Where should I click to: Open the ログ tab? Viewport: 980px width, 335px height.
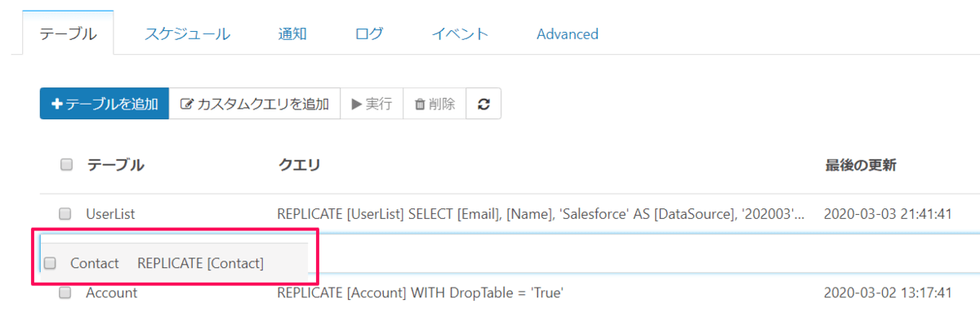pyautogui.click(x=369, y=33)
